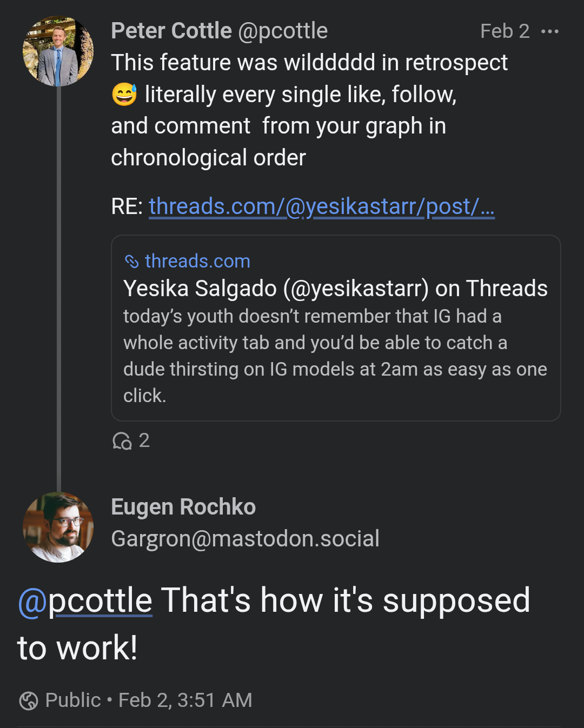Click the reply count number 2
The width and height of the screenshot is (584, 728).
coord(144,441)
